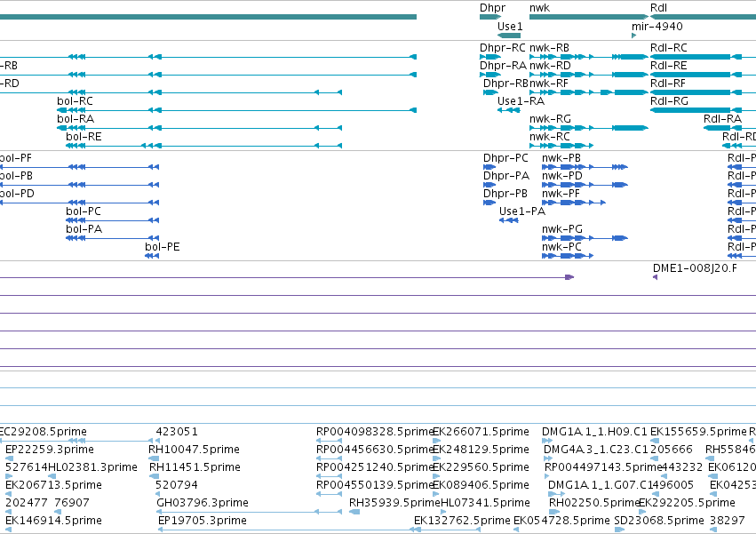The image size is (756, 534).
Task: Select the Dhpr-RB transcript label
Action: pyautogui.click(x=505, y=84)
